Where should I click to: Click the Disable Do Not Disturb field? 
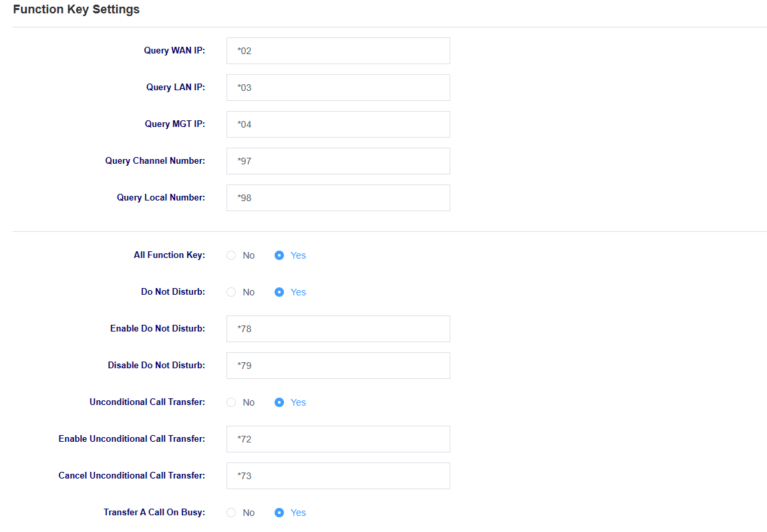click(338, 366)
